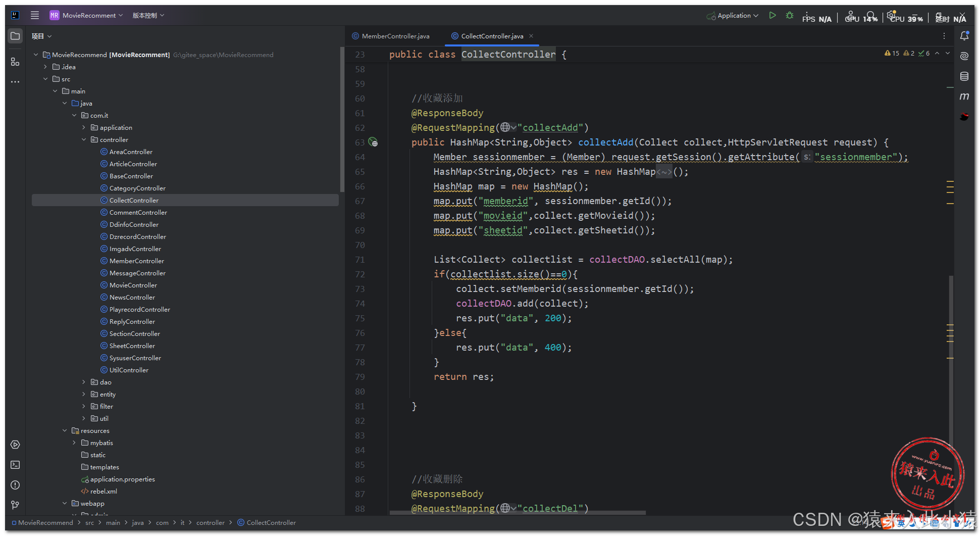
Task: Open the Problems tool window
Action: click(x=15, y=485)
